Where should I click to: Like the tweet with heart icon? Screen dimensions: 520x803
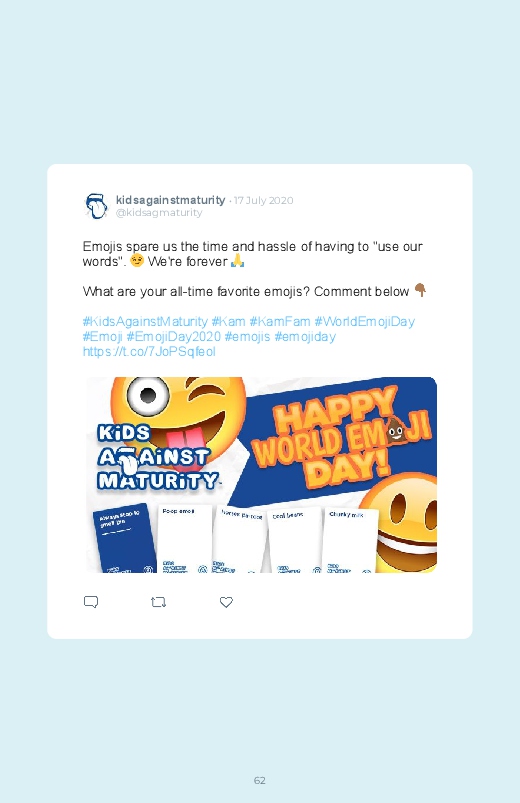(x=226, y=602)
